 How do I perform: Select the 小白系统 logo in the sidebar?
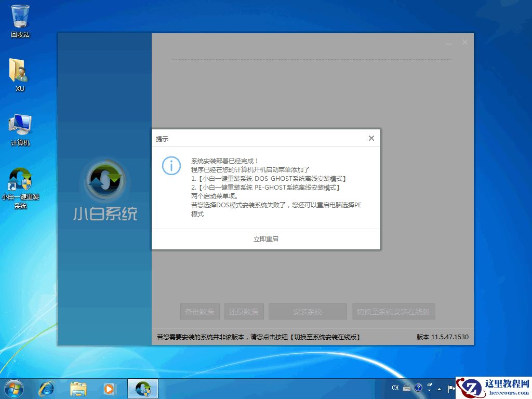click(x=105, y=182)
